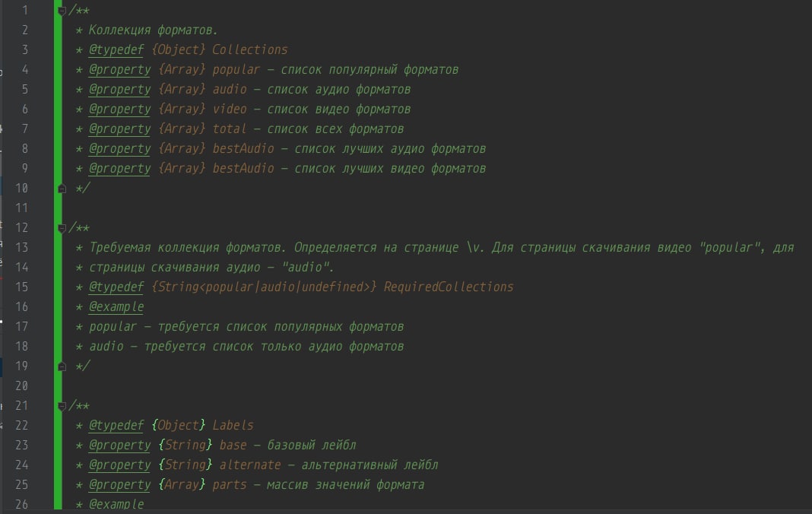Click line number 20 in the gutter

21,385
